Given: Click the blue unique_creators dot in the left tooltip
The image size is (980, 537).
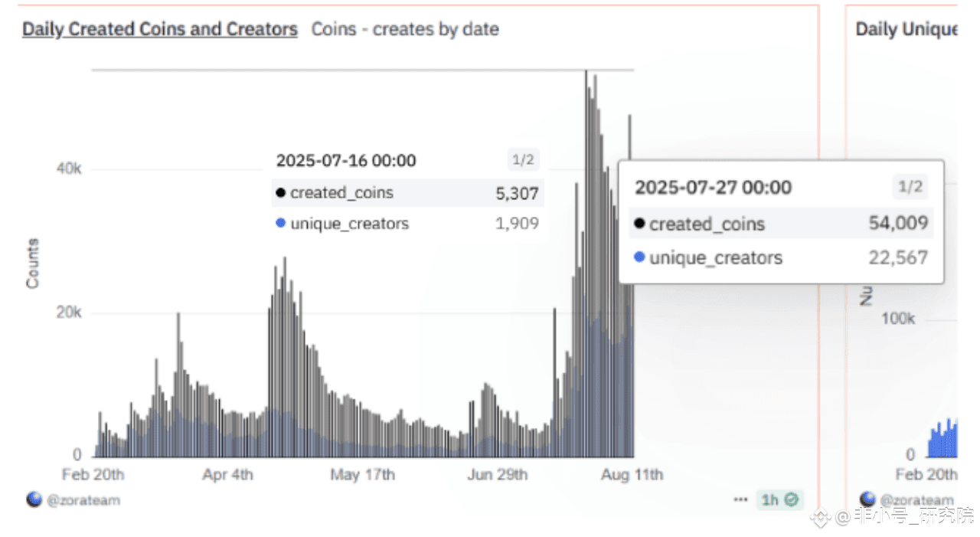Looking at the screenshot, I should 280,224.
